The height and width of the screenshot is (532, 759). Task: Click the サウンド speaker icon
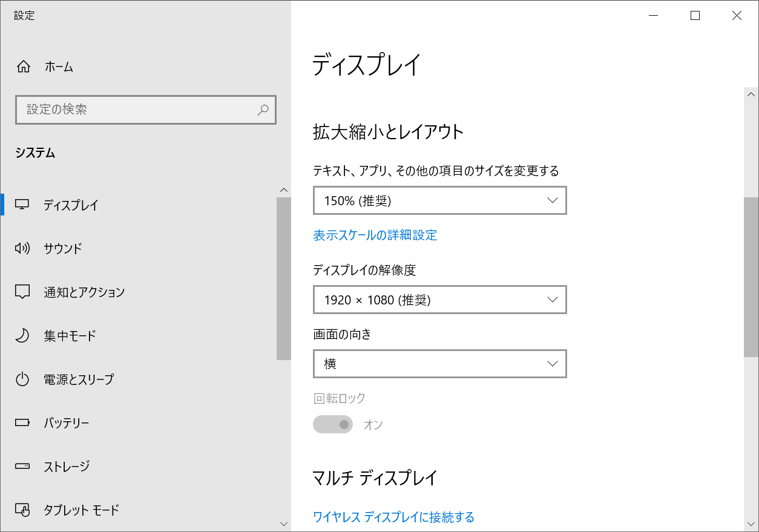coord(22,248)
